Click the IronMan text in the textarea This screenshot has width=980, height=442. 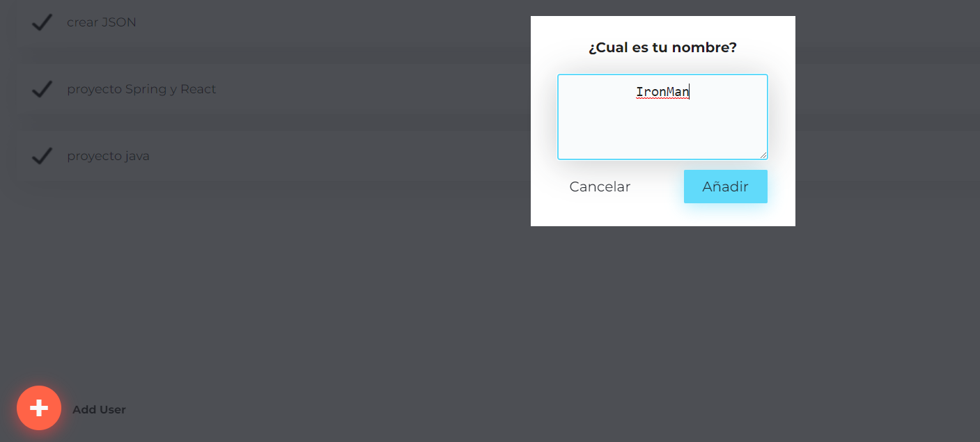[x=662, y=92]
